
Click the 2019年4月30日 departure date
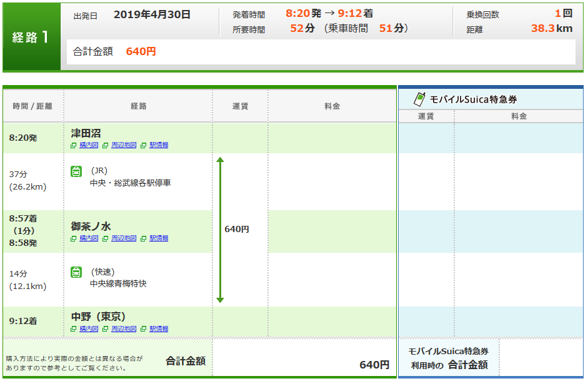point(152,14)
